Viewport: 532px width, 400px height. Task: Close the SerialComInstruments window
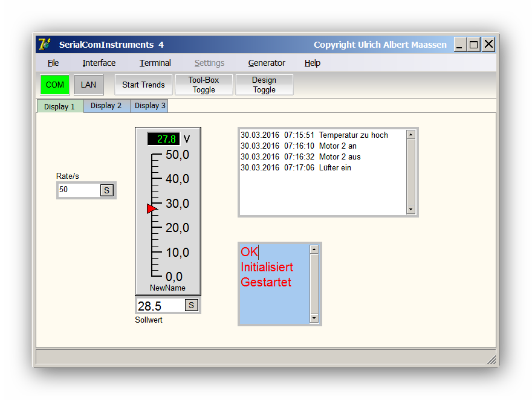488,44
